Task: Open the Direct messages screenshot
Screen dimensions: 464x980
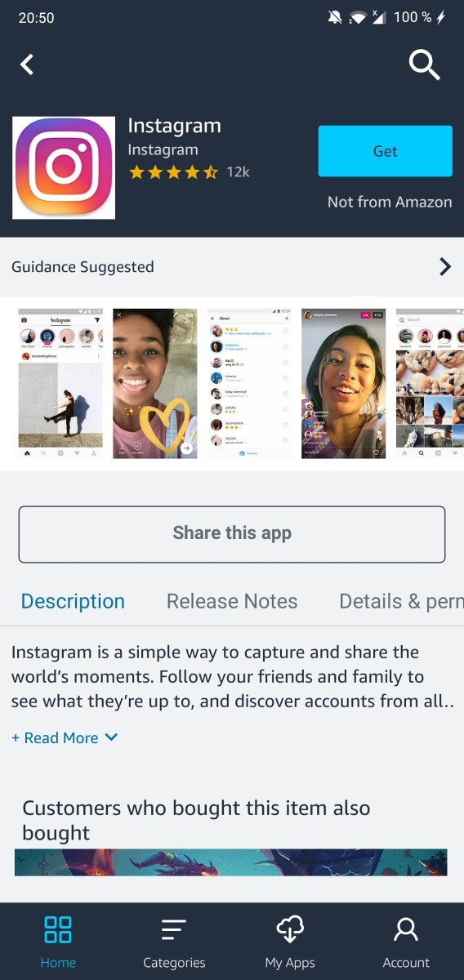Action: (249, 383)
